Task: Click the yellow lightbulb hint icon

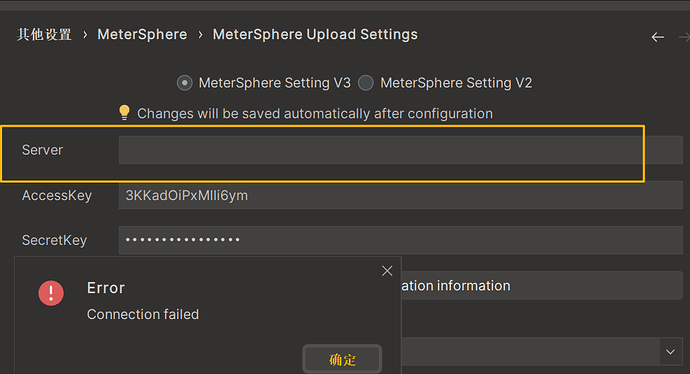Action: (125, 113)
